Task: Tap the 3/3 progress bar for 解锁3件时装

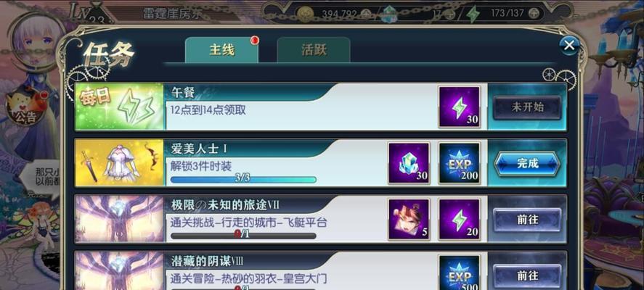Action: (x=243, y=179)
